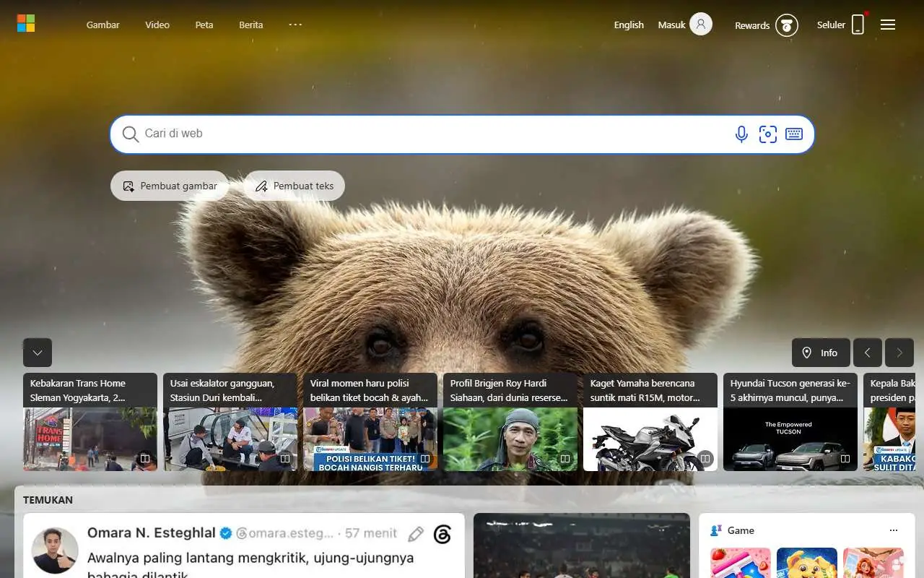The height and width of the screenshot is (578, 924).
Task: Open the Video tab
Action: click(157, 25)
